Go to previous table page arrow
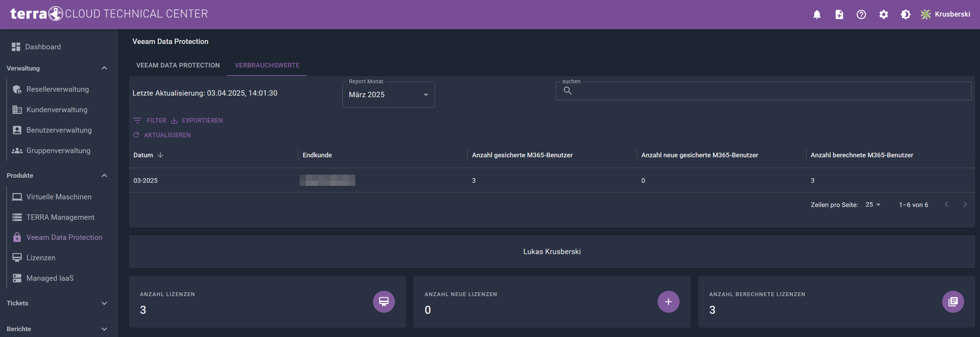This screenshot has width=980, height=337. point(946,205)
